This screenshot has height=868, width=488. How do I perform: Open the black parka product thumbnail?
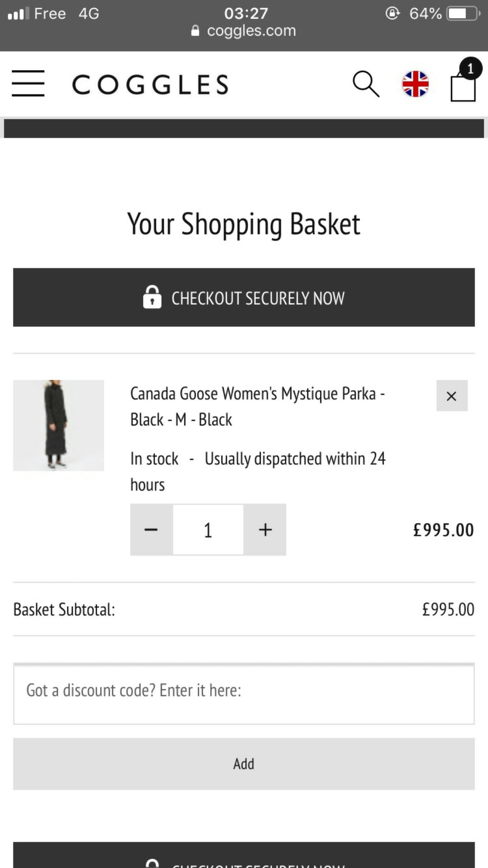tap(59, 425)
